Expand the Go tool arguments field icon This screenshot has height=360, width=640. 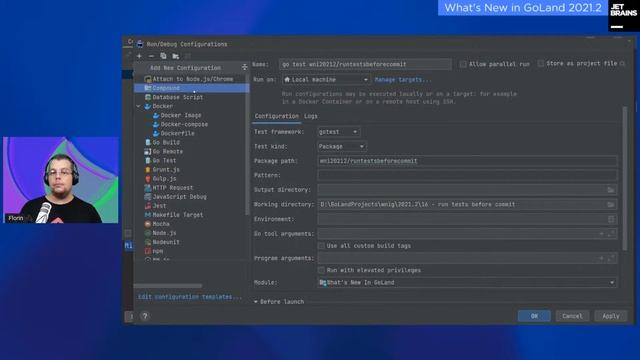[x=611, y=234]
